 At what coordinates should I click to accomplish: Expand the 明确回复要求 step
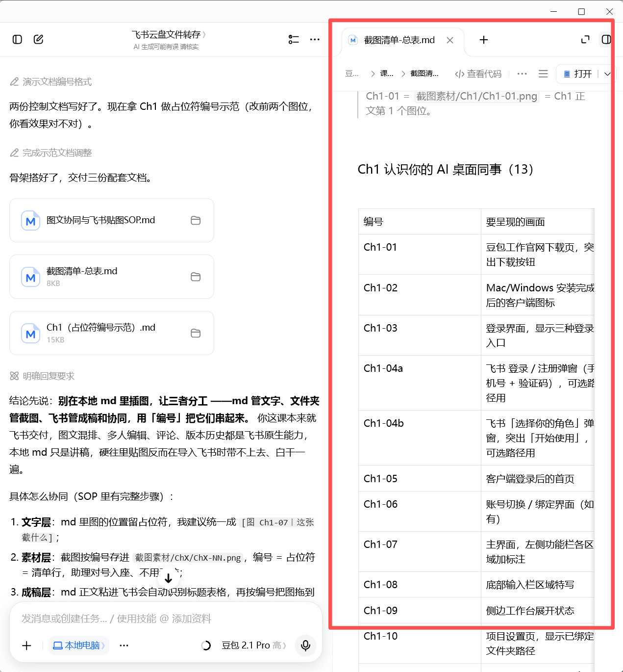click(x=42, y=376)
